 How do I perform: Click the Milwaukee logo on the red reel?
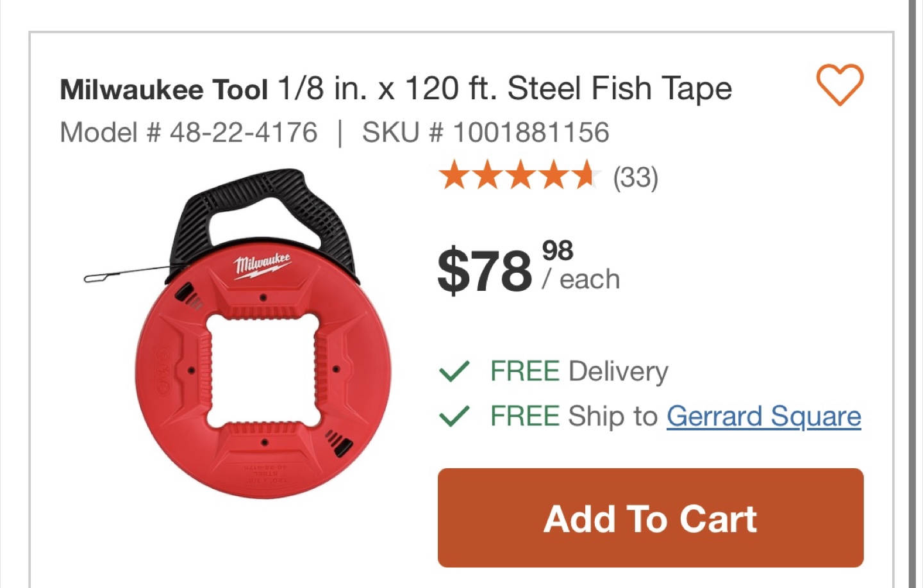coord(262,263)
